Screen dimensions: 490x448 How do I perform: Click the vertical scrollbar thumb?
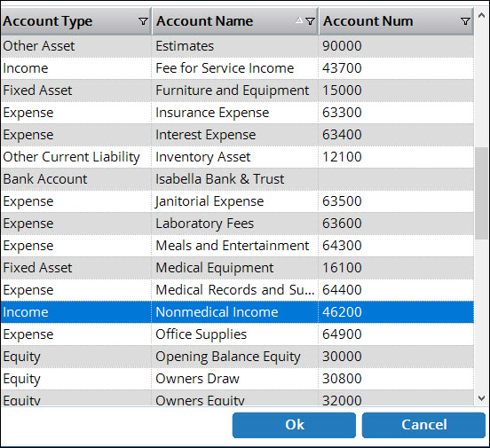(481, 193)
